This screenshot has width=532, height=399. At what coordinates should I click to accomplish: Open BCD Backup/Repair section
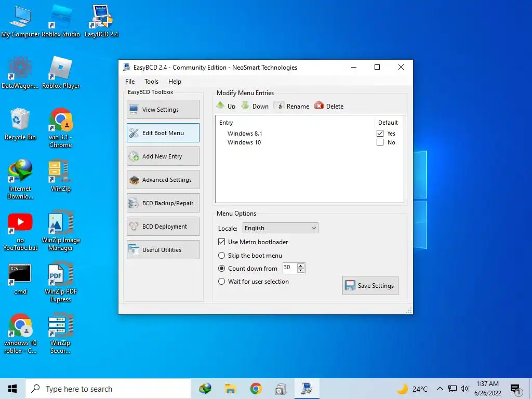(x=163, y=203)
